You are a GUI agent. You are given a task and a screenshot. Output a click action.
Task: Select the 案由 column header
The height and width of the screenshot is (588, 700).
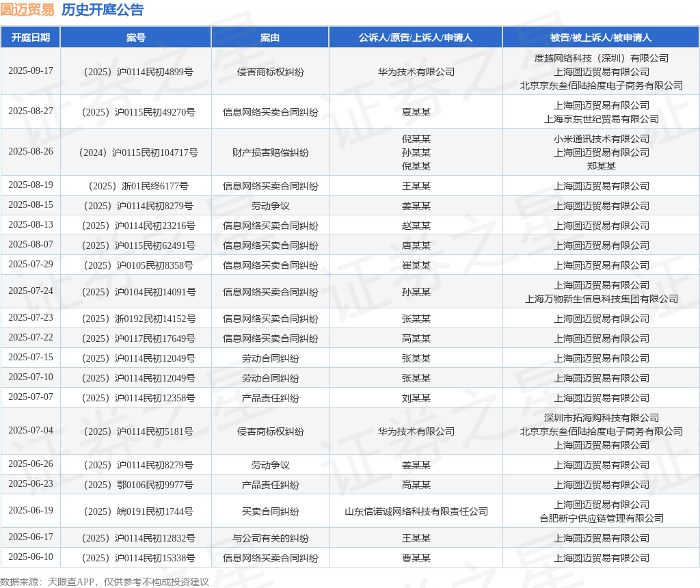pyautogui.click(x=270, y=38)
